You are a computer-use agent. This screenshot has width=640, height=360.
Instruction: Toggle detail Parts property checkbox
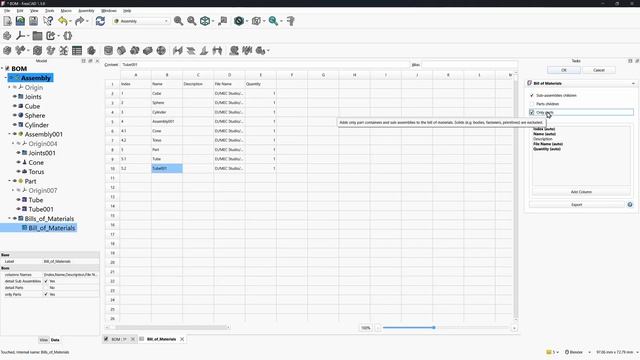tap(46, 288)
